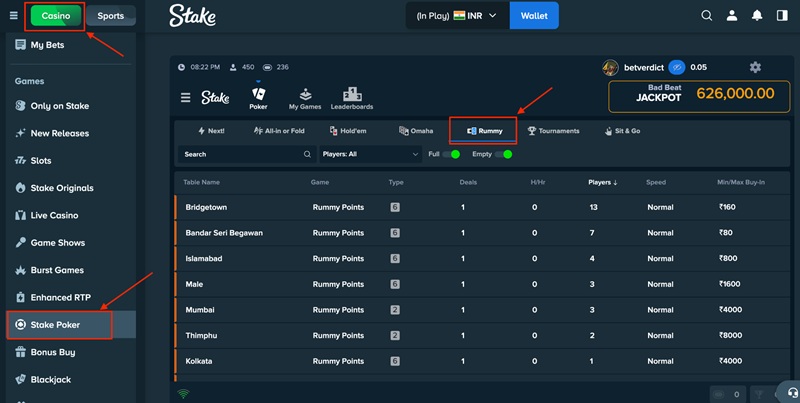This screenshot has width=800, height=403.
Task: Click the clock showing 08:22 PM
Action: 182,67
